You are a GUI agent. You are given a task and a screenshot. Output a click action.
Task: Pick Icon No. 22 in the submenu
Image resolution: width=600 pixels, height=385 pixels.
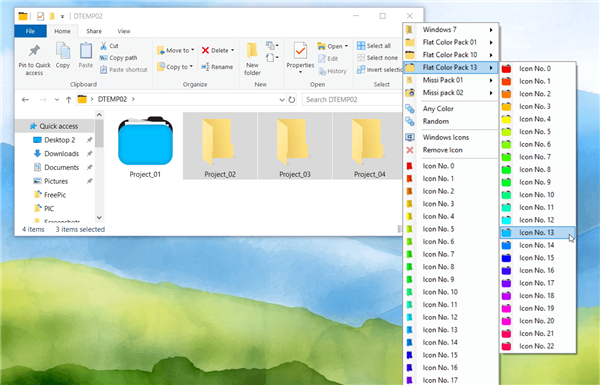(x=538, y=346)
